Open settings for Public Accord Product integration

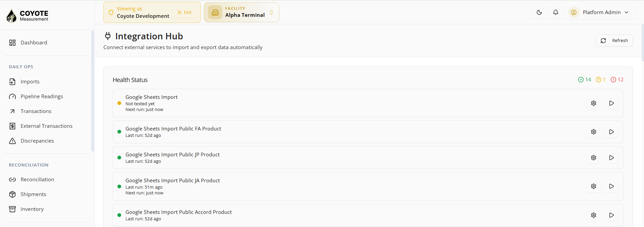click(594, 215)
